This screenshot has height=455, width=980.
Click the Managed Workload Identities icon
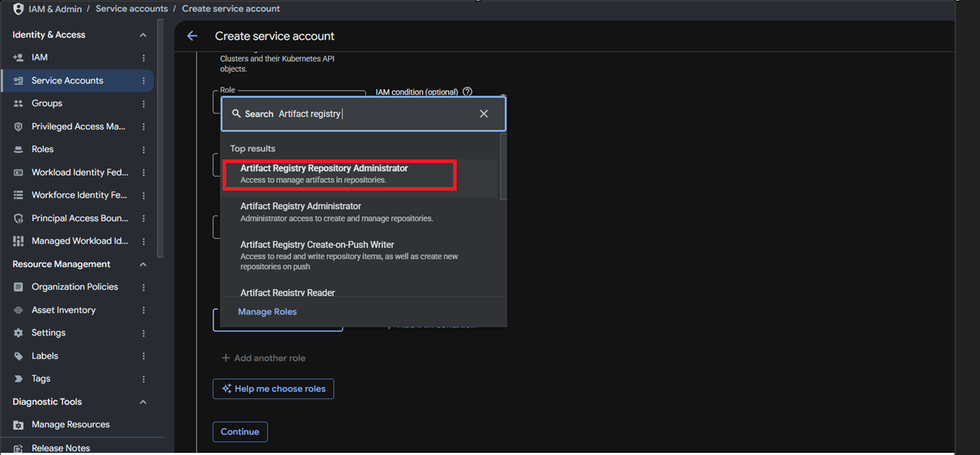pyautogui.click(x=18, y=241)
